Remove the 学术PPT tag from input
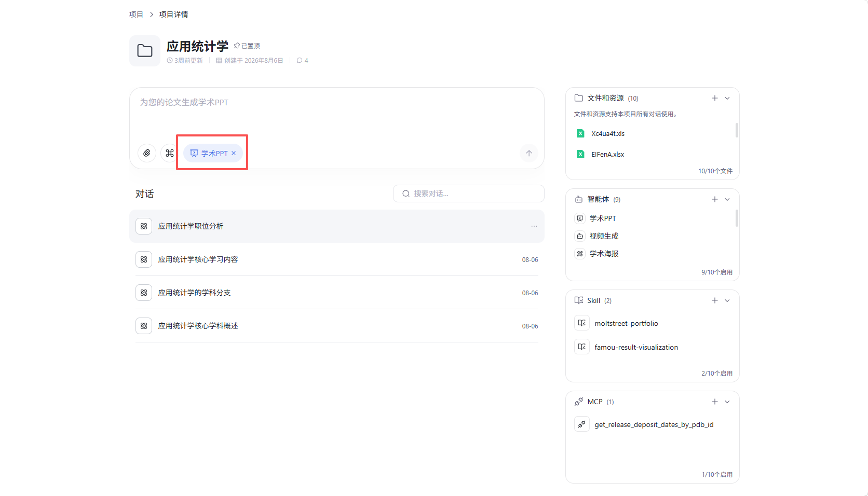Screen dimensions: 868x496 pos(234,153)
